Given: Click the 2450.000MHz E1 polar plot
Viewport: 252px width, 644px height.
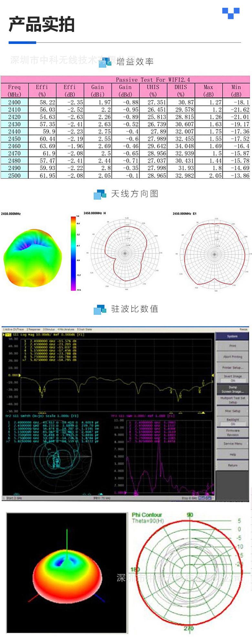Looking at the screenshot, I should (x=214, y=254).
